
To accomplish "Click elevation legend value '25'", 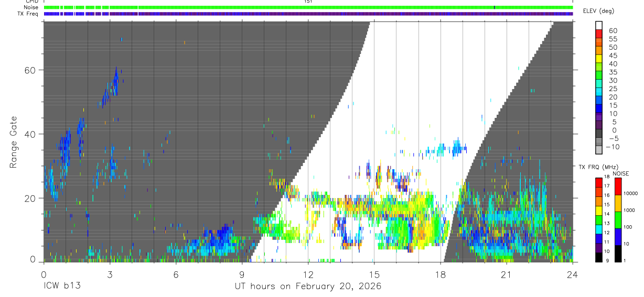I will point(613,89).
